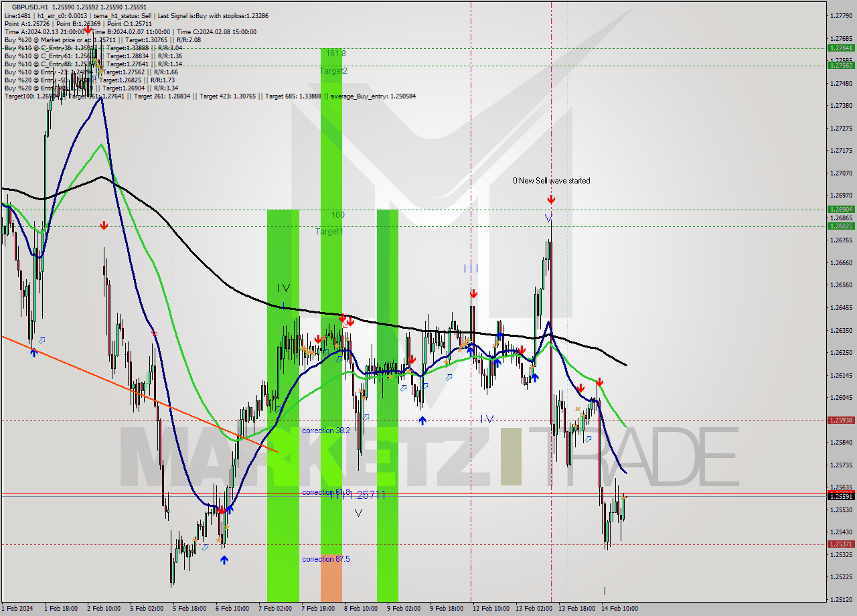Click the '161.8' Fibonacci level label
Image resolution: width=857 pixels, height=616 pixels.
[x=336, y=53]
